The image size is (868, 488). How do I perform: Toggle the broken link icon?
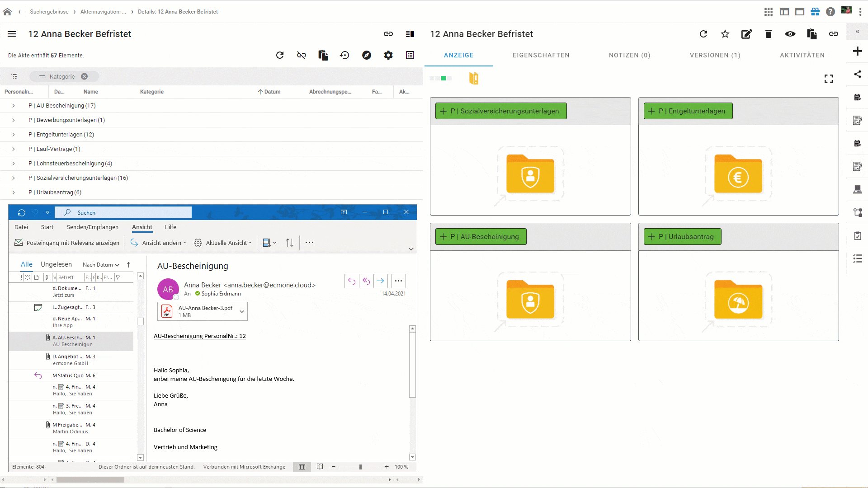point(302,55)
